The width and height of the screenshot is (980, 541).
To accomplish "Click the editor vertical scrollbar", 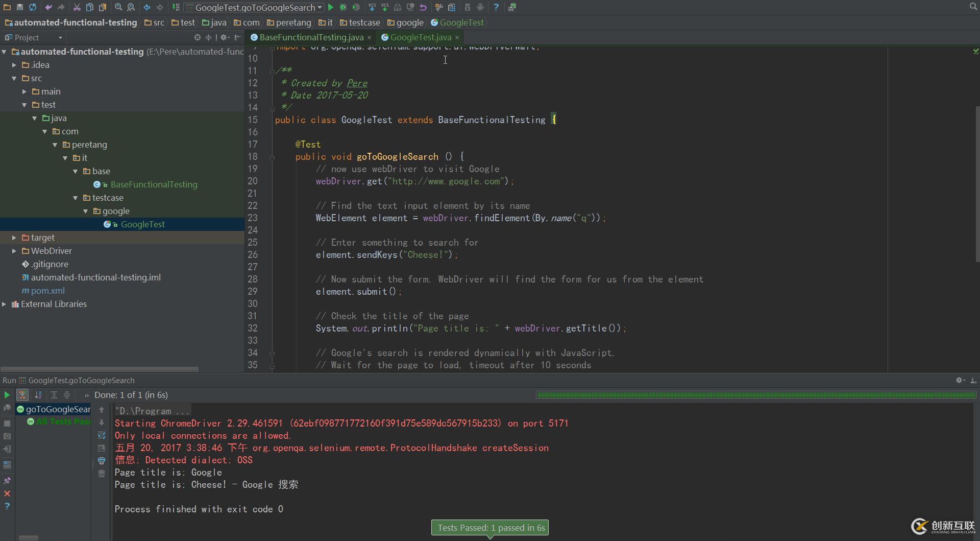I will (x=977, y=184).
